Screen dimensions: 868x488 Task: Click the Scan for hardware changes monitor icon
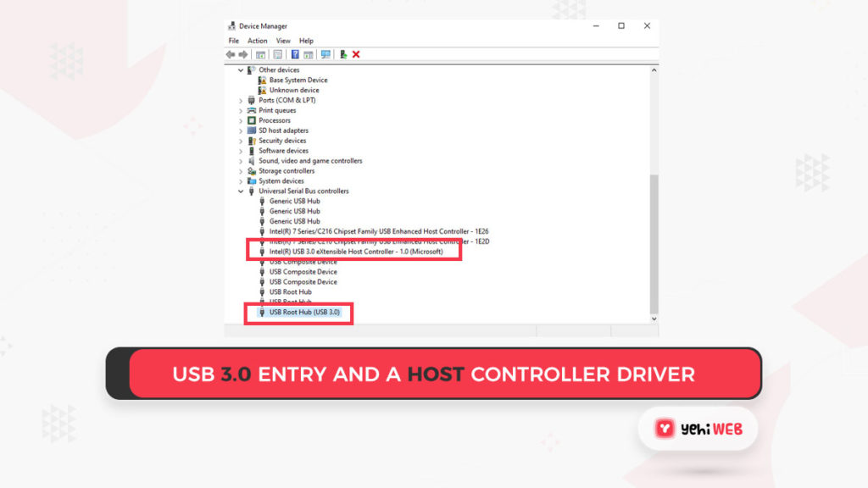click(325, 54)
